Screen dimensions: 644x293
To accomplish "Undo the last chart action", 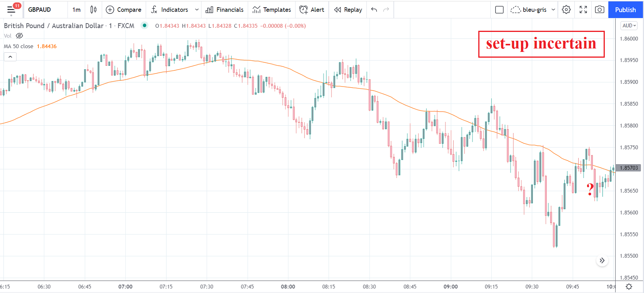I will 374,10.
